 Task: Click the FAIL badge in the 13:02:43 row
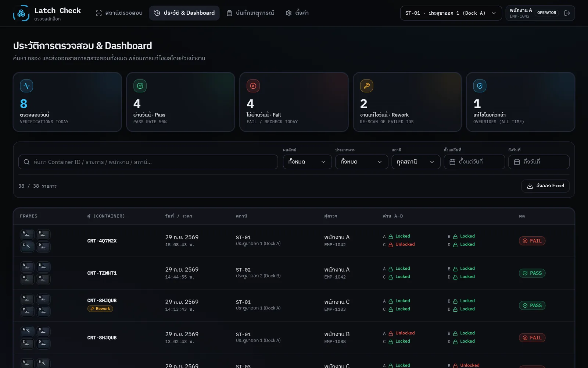pos(532,338)
